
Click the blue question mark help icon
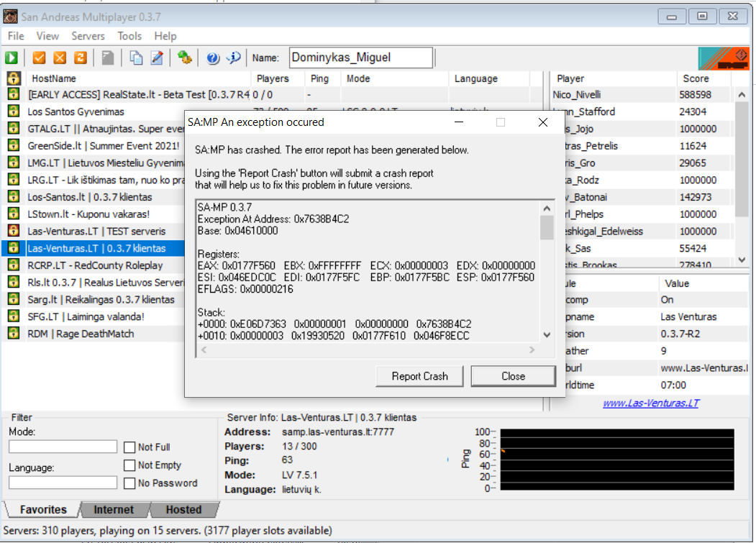click(x=213, y=58)
